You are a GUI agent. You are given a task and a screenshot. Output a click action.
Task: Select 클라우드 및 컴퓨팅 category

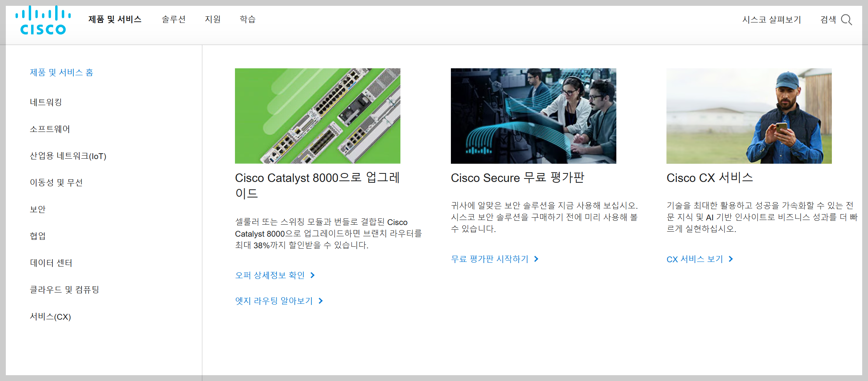tap(64, 290)
